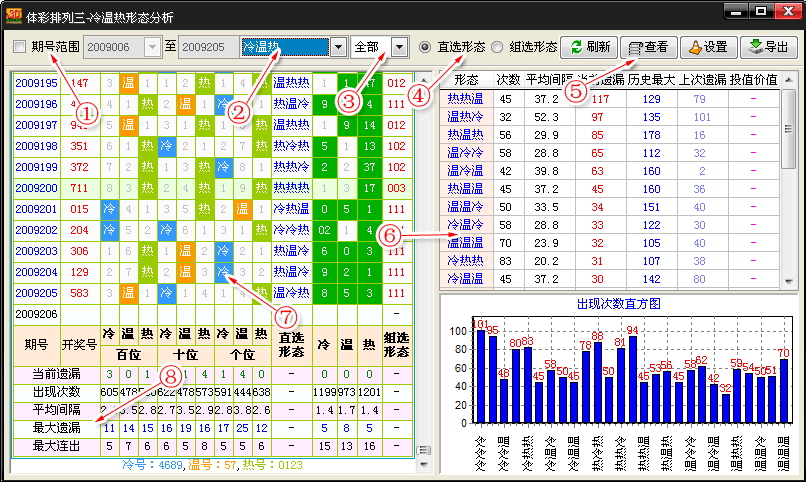Viewport: 806px width, 482px height.
Task: Click the 3D app icon in title bar
Action: pos(13,16)
